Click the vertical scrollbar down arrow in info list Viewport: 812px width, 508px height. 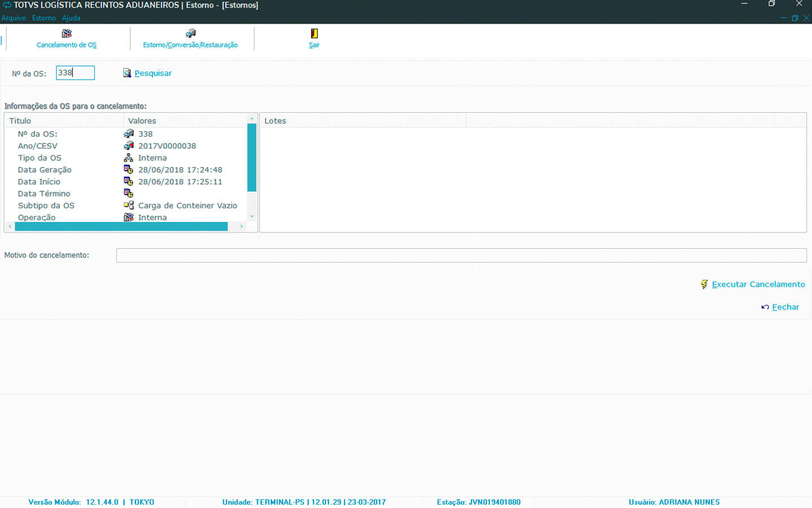pyautogui.click(x=251, y=217)
